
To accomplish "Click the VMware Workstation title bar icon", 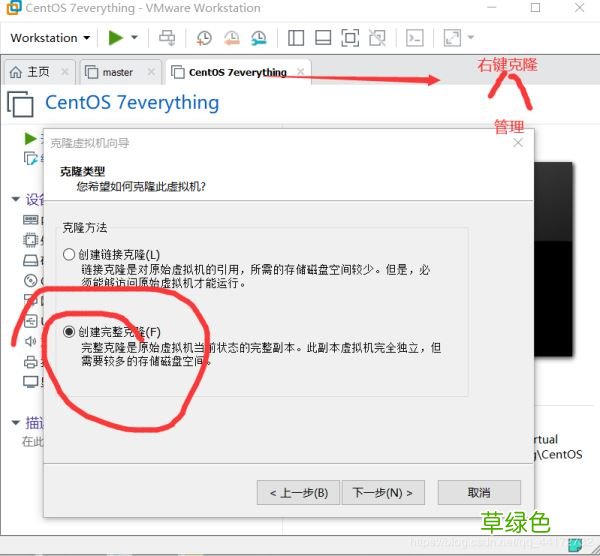I will 13,8.
